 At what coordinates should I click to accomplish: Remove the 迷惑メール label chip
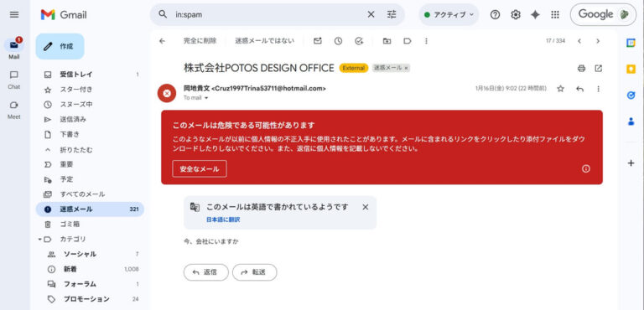point(406,69)
